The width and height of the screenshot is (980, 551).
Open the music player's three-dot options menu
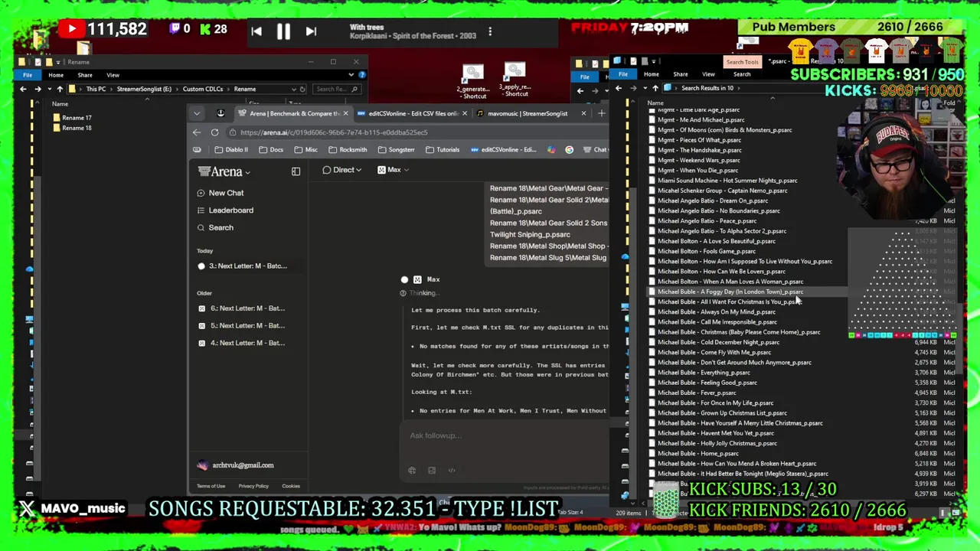point(490,31)
